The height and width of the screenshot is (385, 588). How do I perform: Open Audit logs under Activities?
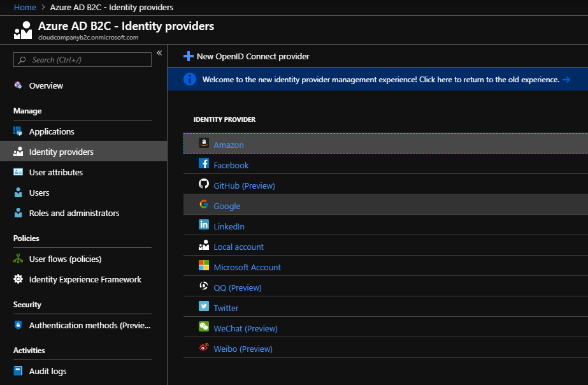click(x=47, y=370)
